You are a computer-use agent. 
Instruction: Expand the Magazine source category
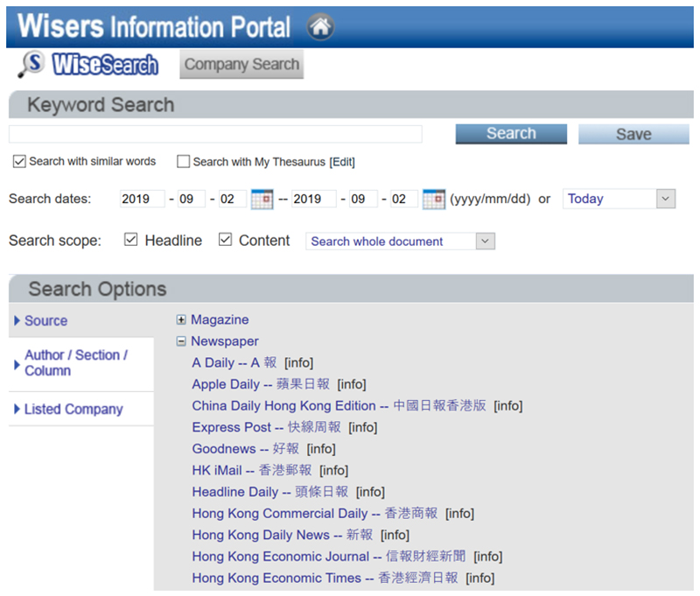tap(181, 319)
